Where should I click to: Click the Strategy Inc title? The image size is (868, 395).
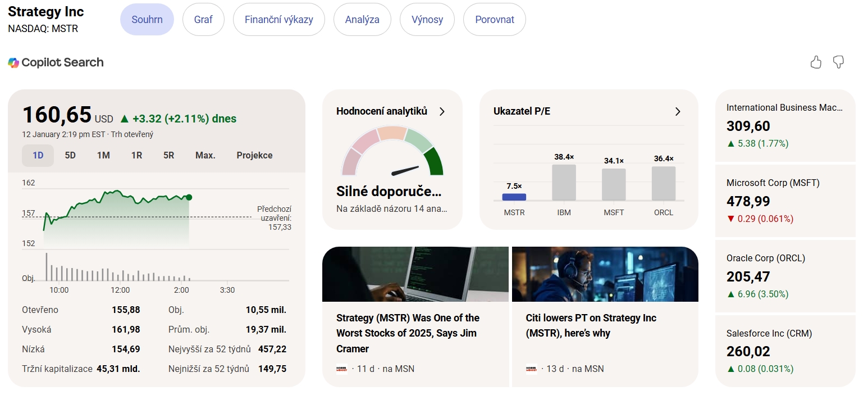pos(46,12)
